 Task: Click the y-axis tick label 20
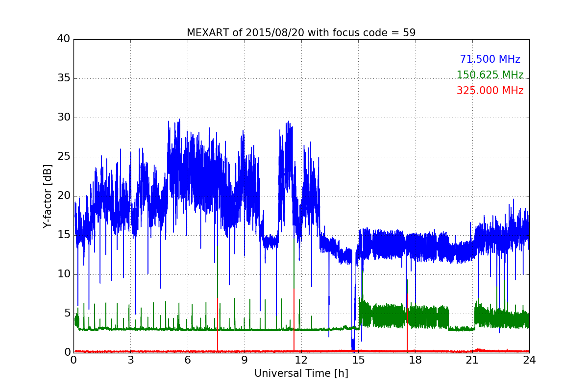coord(64,196)
